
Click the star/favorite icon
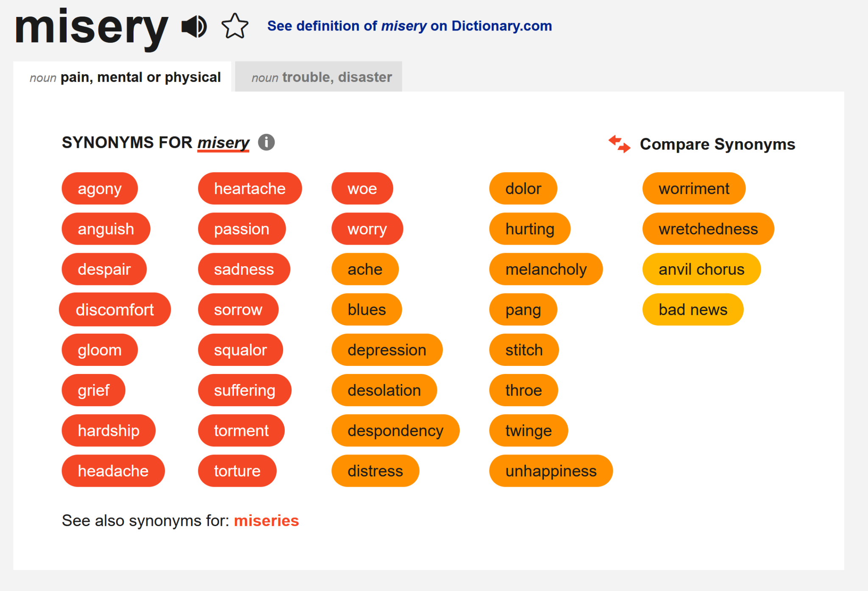point(233,24)
